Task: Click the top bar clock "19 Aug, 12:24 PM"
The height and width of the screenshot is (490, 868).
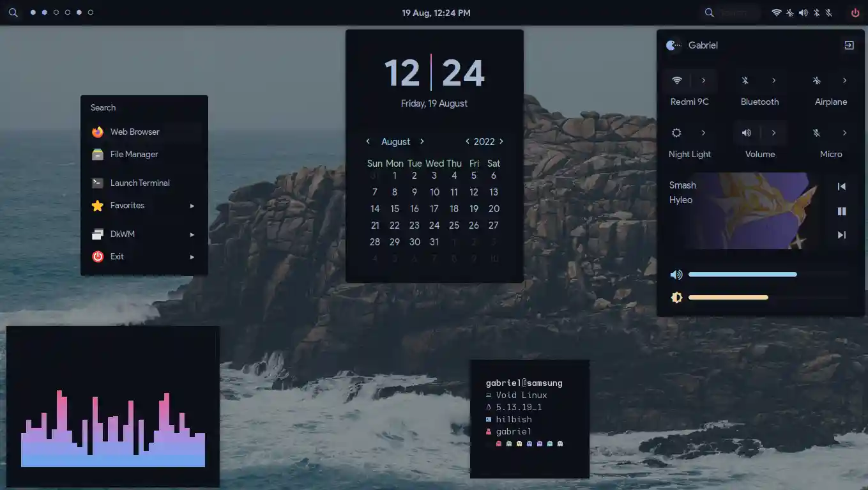Action: click(x=436, y=13)
